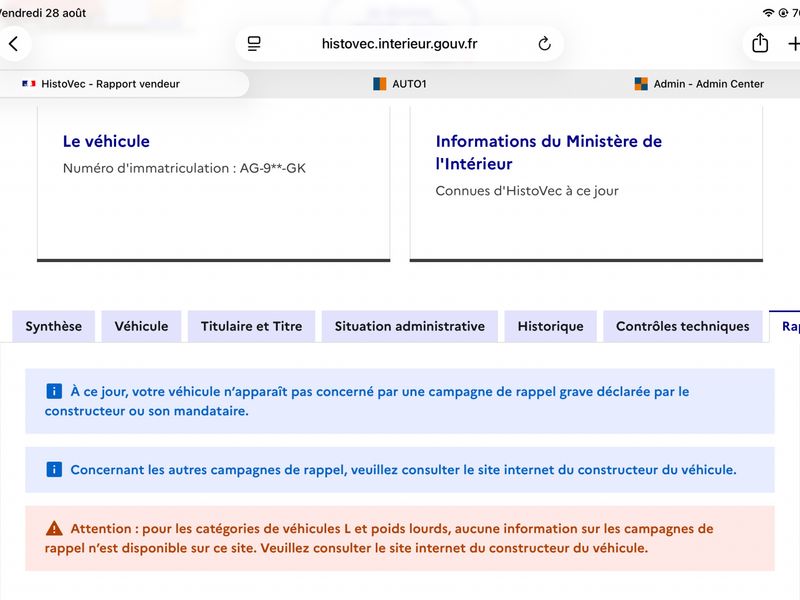The width and height of the screenshot is (800, 600).
Task: Open the page reader menu icon
Action: pyautogui.click(x=254, y=44)
